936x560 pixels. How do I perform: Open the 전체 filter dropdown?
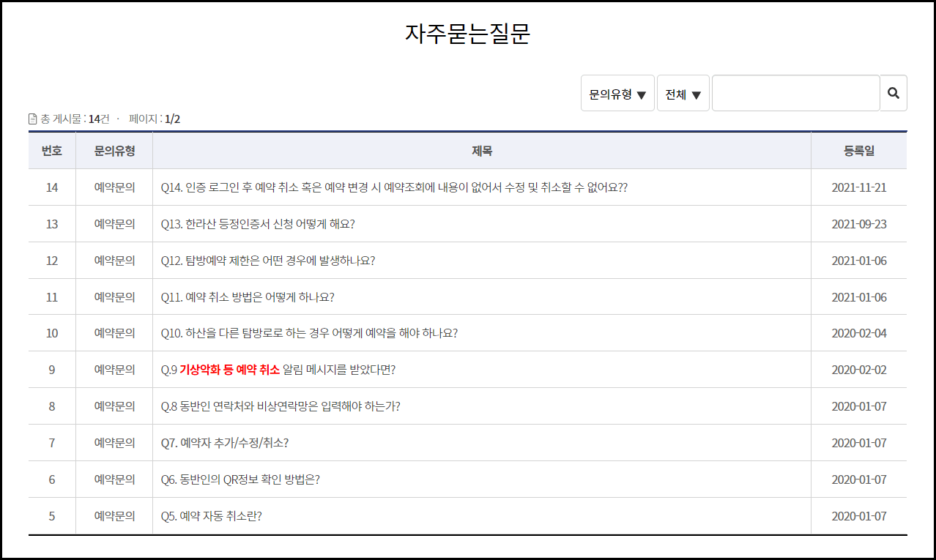[683, 93]
